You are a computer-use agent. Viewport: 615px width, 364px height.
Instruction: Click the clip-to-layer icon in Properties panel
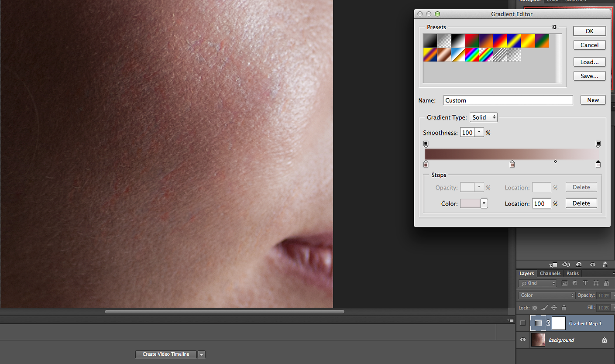[553, 265]
